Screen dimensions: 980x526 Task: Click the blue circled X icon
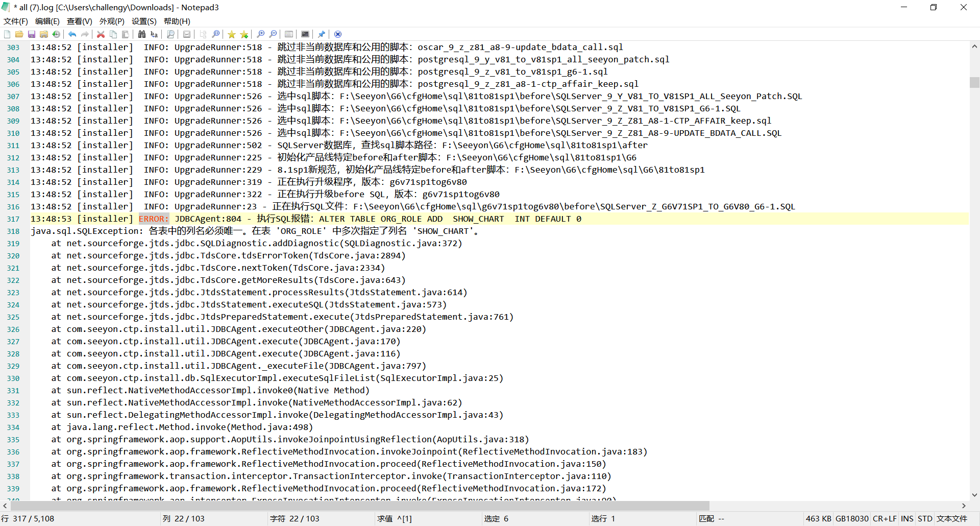click(x=338, y=34)
